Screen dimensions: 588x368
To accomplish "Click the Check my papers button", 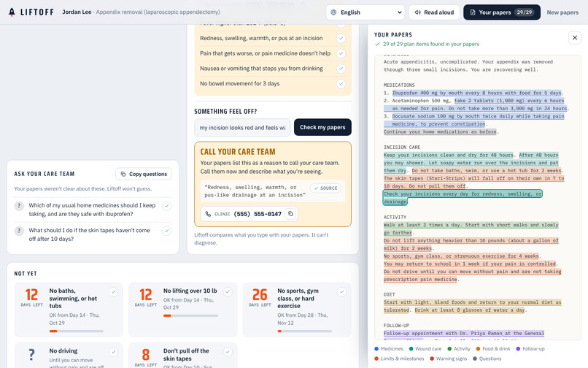I will (322, 127).
